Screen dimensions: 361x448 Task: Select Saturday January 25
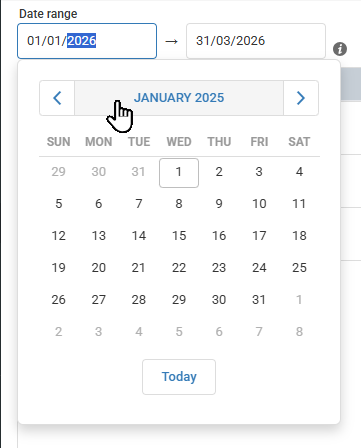click(x=299, y=268)
